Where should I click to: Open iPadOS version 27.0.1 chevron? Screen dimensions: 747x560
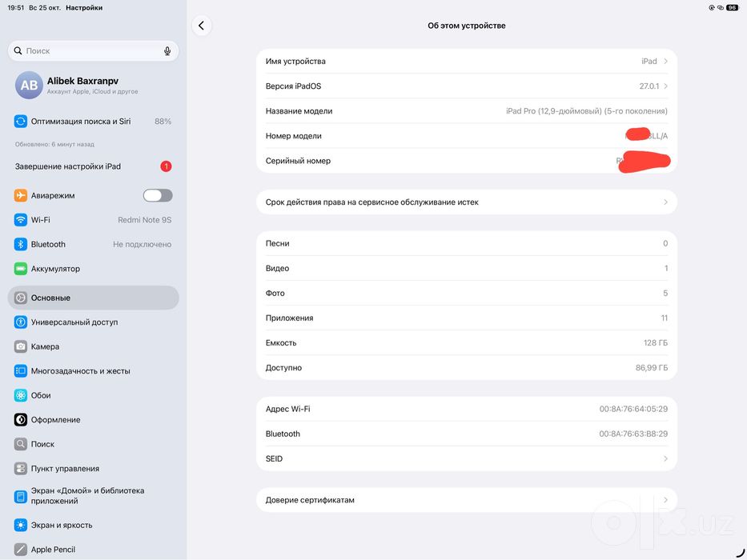coord(665,86)
